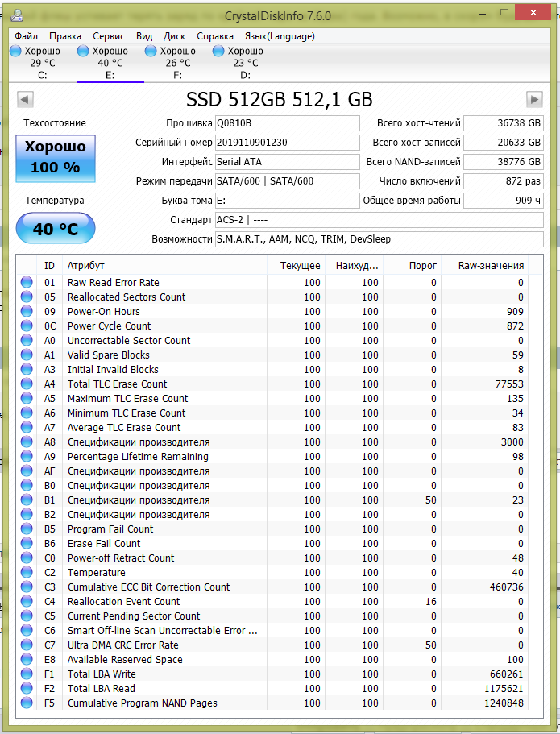Click the CrystalDiskInfo title bar app icon
Viewport: 560px width, 734px height.
18,15
